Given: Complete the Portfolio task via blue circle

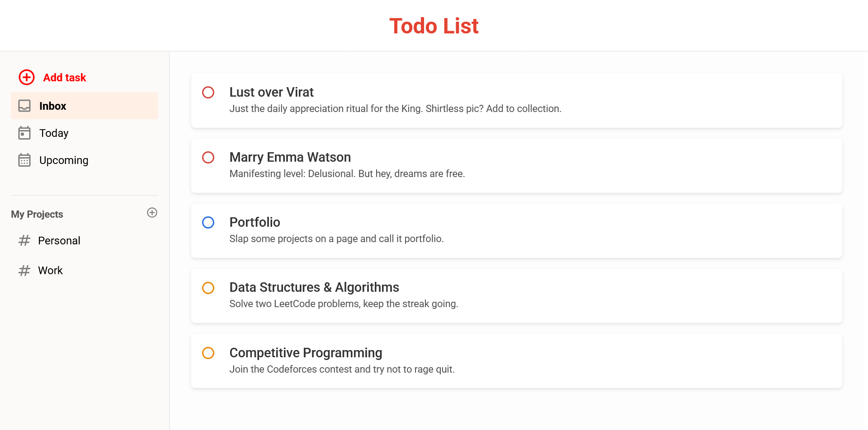Looking at the screenshot, I should [208, 222].
